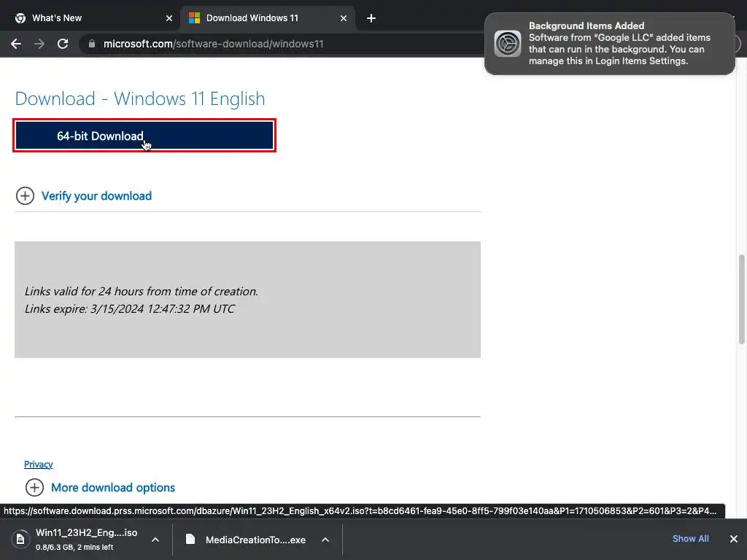Image resolution: width=747 pixels, height=560 pixels.
Task: Close the What's New tab
Action: (169, 18)
